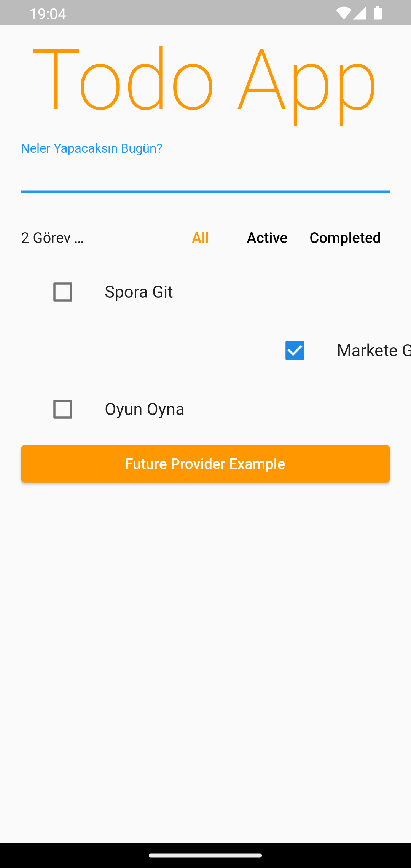Check the Oyun Oyna task checkbox
This screenshot has height=868, width=411.
[62, 409]
